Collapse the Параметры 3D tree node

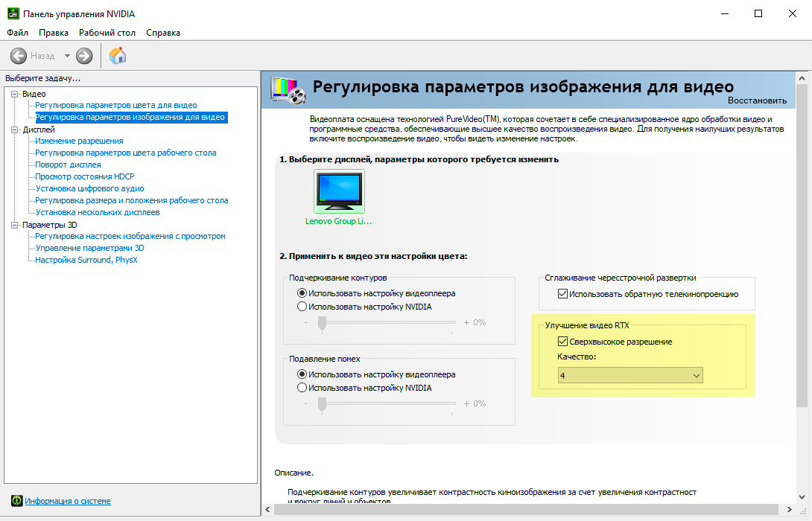14,225
